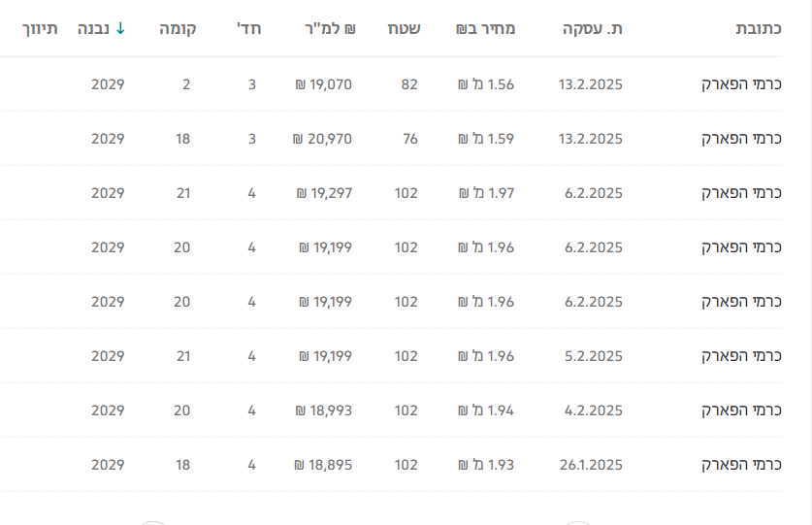The image size is (812, 525).
Task: Sort by ת. עסקה (transaction date) column
Action: [x=592, y=29]
